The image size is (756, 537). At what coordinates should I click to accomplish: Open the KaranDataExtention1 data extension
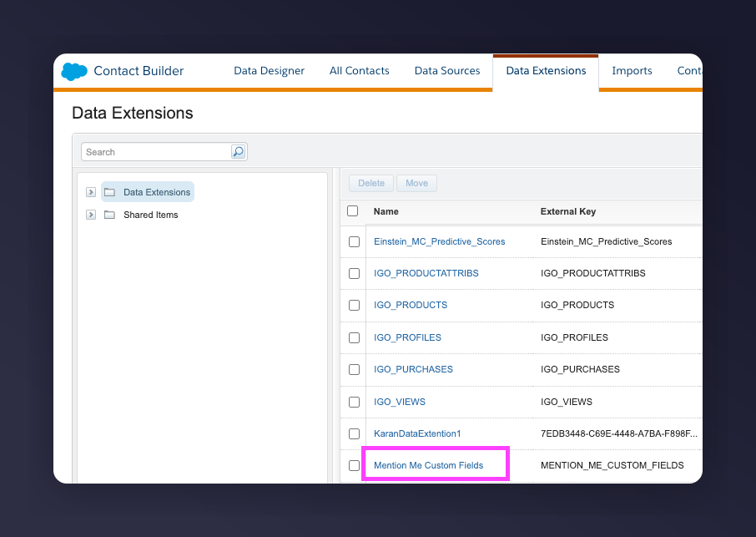(417, 433)
